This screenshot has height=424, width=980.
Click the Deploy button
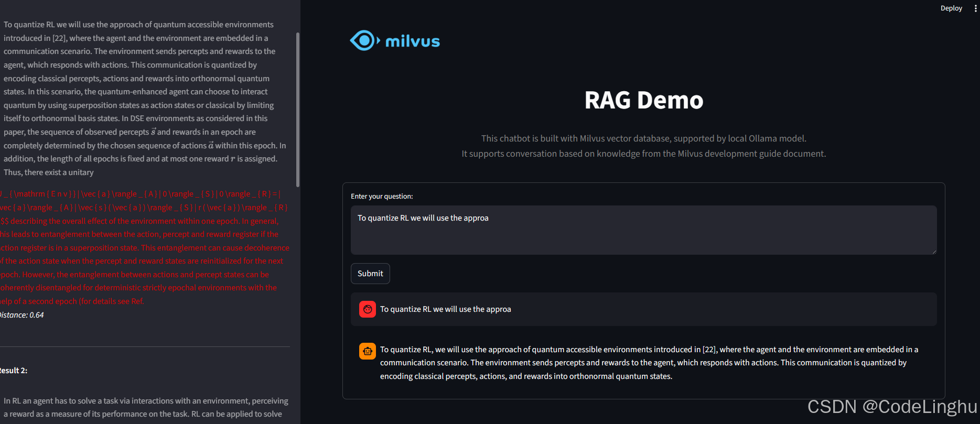(951, 8)
